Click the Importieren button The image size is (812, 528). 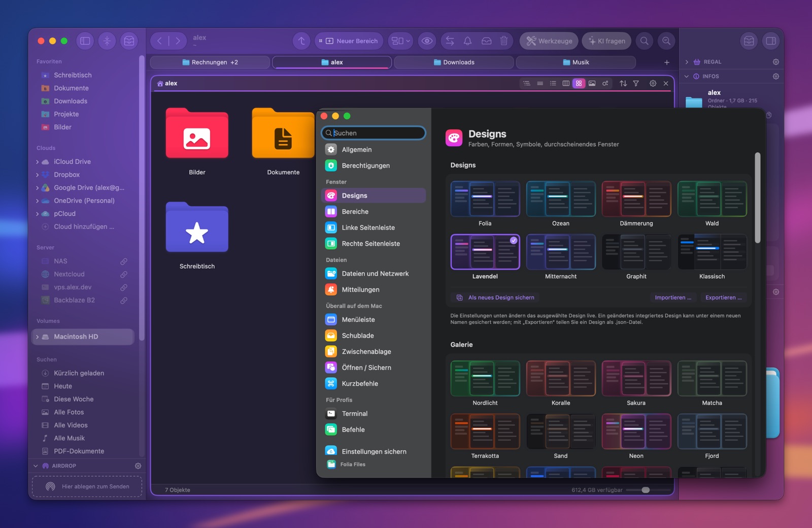pyautogui.click(x=673, y=298)
